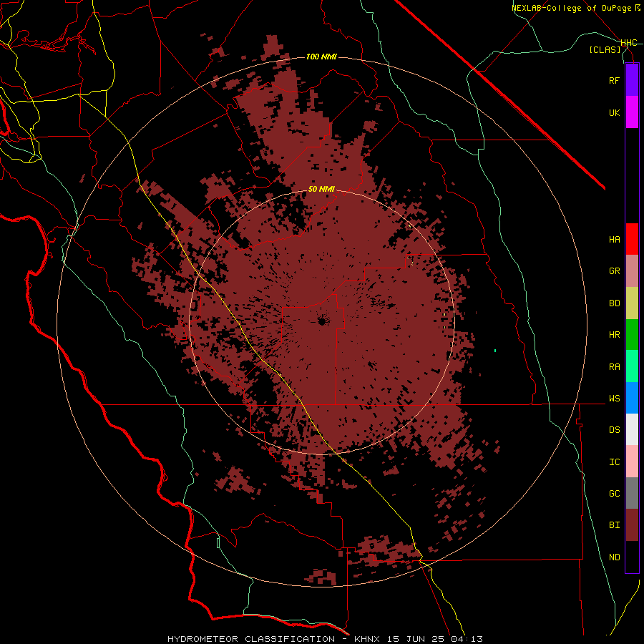Click the ND black legend swatch
The image size is (644, 644).
632,557
